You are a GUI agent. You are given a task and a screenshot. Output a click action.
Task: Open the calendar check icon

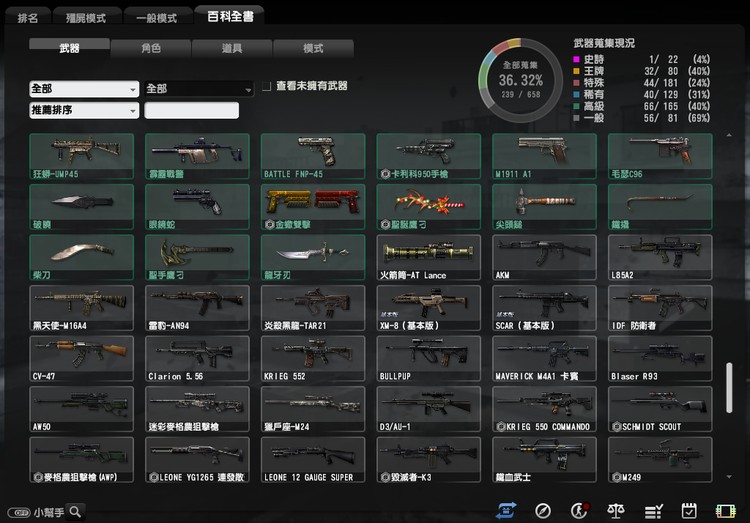pos(689,511)
